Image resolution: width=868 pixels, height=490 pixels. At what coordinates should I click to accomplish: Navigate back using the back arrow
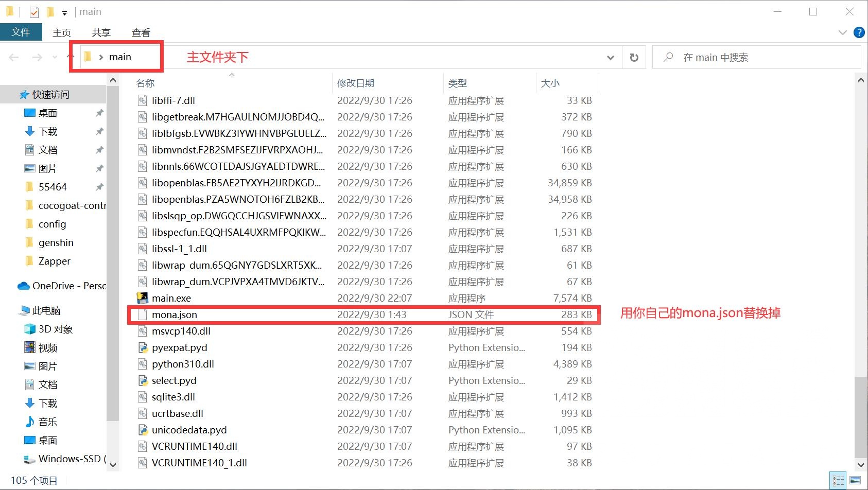point(13,57)
